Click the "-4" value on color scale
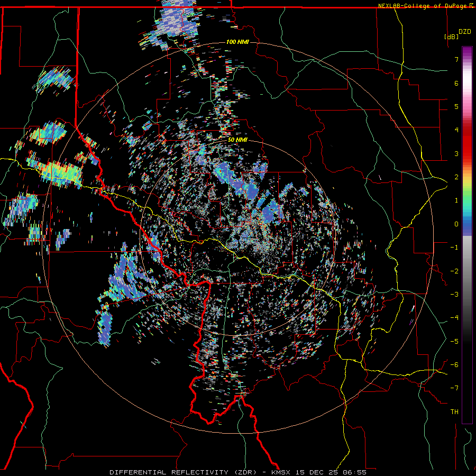The image size is (476, 476). click(x=454, y=318)
